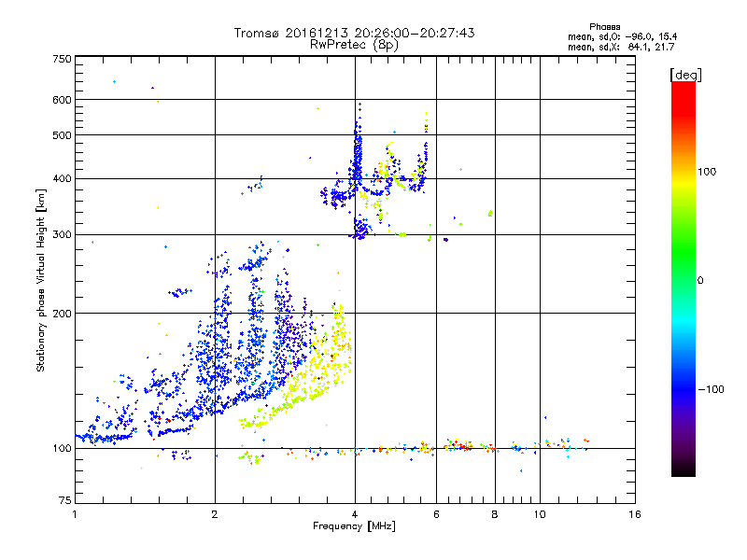Viewport: 747px width, 560px height.
Task: Click the x-axis label 'Frequency [MHz]'
Action: [x=354, y=526]
